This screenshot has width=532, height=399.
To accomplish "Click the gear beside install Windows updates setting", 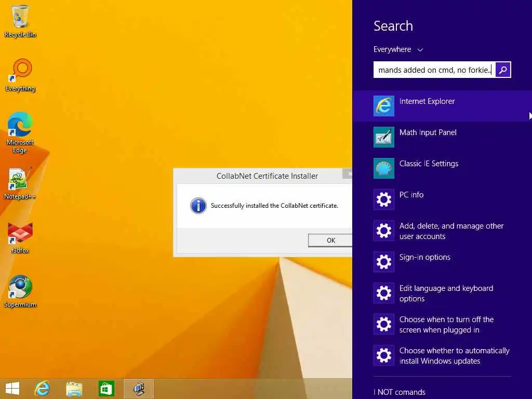I will pyautogui.click(x=384, y=355).
